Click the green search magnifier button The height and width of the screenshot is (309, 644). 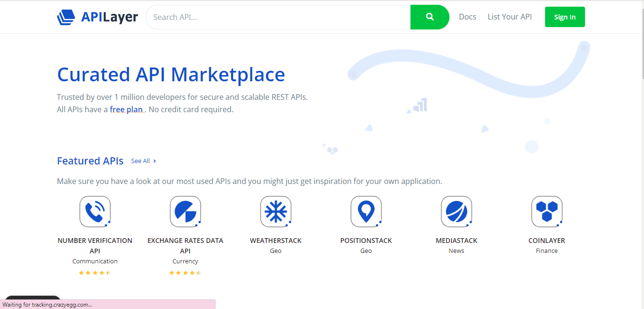point(429,17)
